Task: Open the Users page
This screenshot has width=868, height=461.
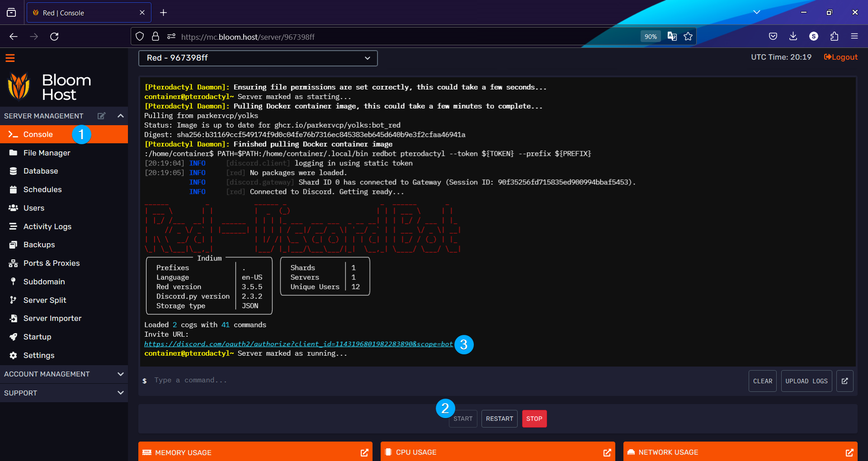Action: [x=64, y=208]
